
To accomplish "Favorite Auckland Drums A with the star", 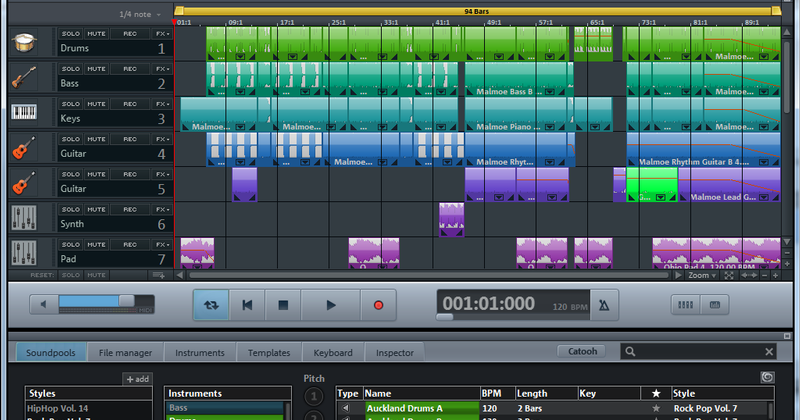I will (656, 408).
